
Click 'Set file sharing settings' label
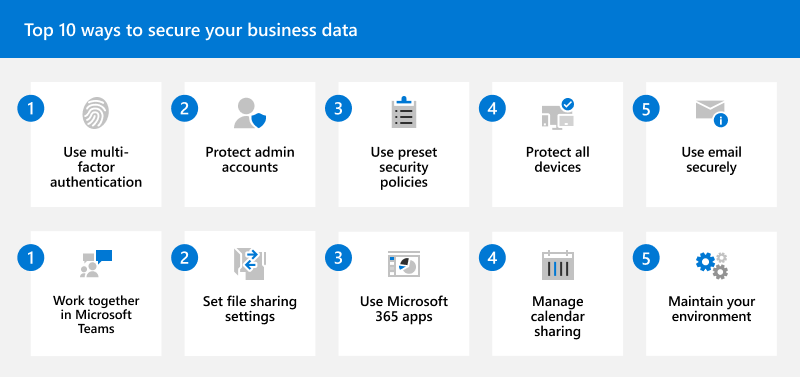(250, 309)
